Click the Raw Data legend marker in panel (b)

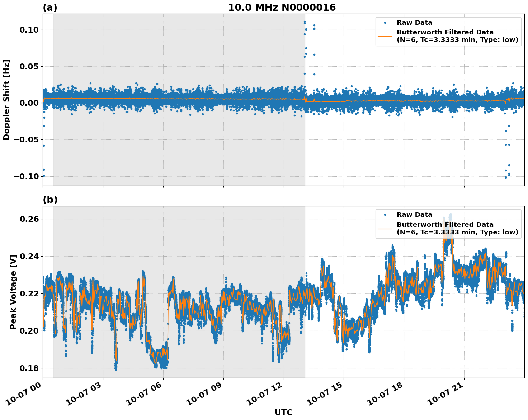[385, 214]
